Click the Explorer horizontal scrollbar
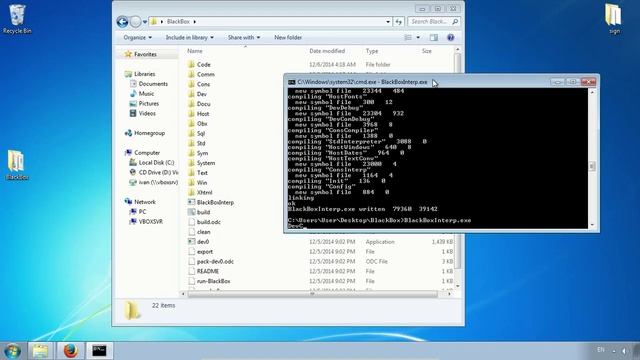This screenshot has width=640, height=360. click(x=312, y=294)
